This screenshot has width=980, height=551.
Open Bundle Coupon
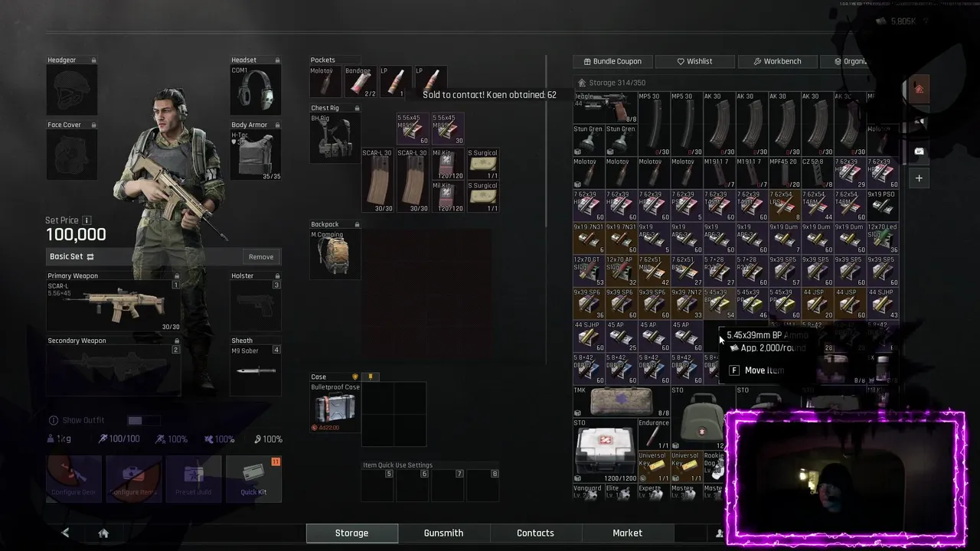[612, 61]
